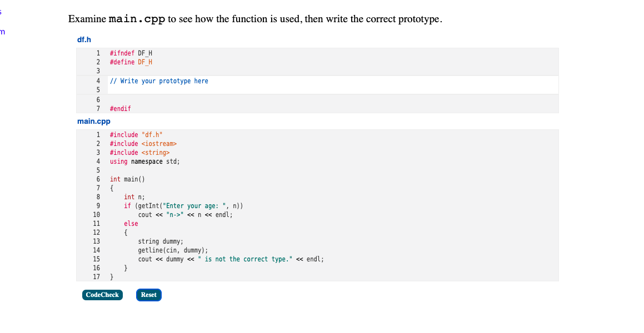Screen dimensions: 644x333
Task: Click the '#include <iostream>' line
Action: click(x=143, y=144)
